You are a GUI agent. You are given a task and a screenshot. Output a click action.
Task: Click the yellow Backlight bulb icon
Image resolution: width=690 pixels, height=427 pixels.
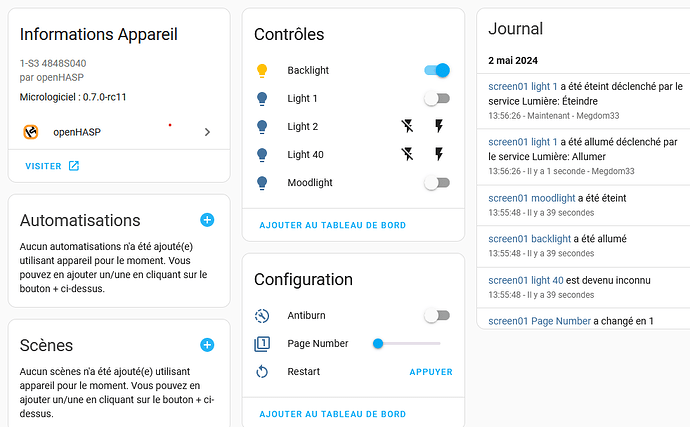pyautogui.click(x=262, y=70)
